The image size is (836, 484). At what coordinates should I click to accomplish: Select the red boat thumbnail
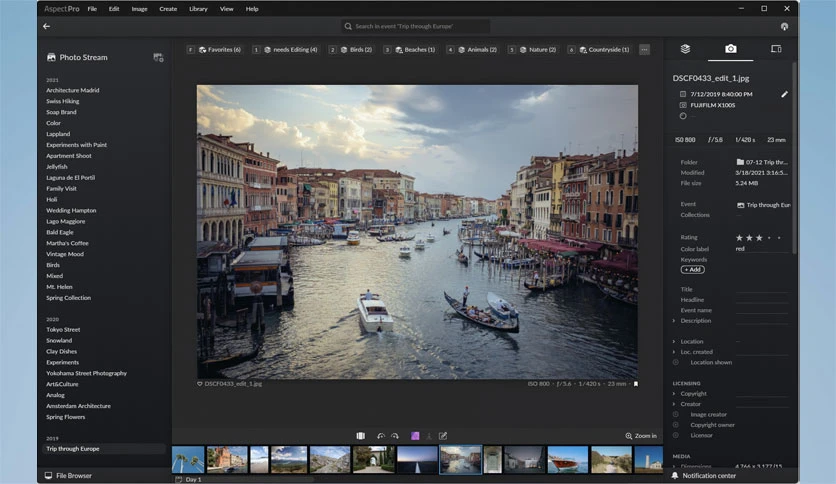click(x=568, y=459)
